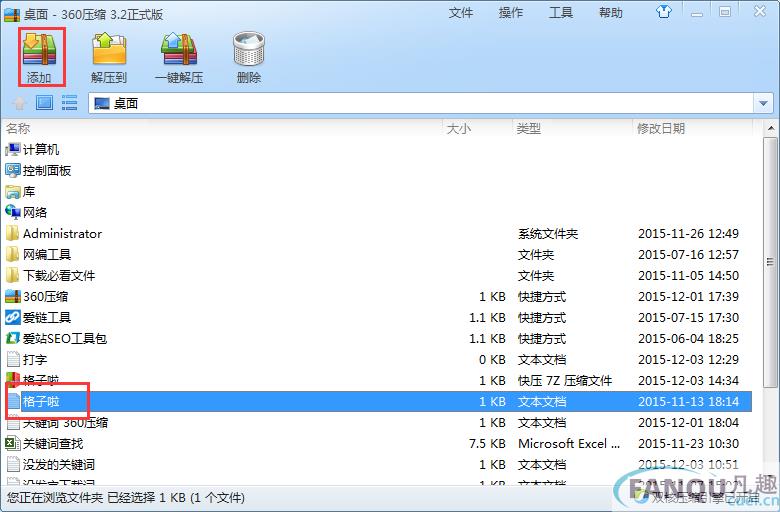
Task: Select the 爱站SEO工具包 shortcut
Action: [64, 338]
